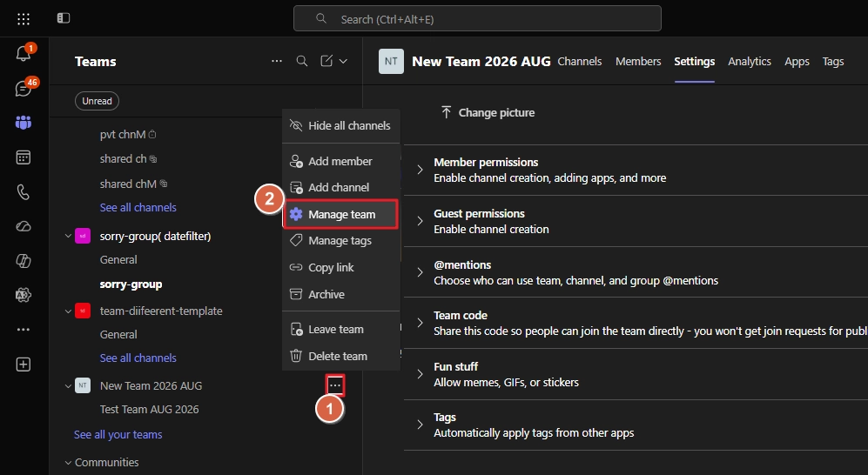Choose Hide all channels menu item

[x=341, y=125]
